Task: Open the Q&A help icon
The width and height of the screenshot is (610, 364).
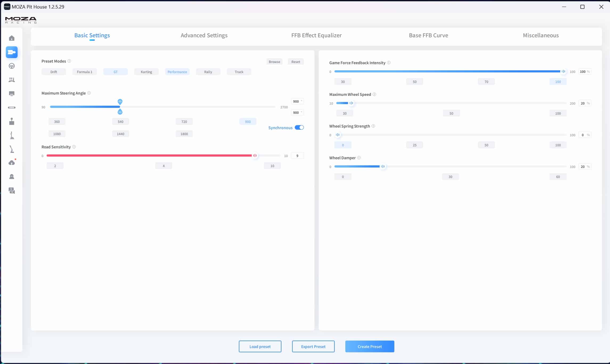Action: click(x=12, y=191)
